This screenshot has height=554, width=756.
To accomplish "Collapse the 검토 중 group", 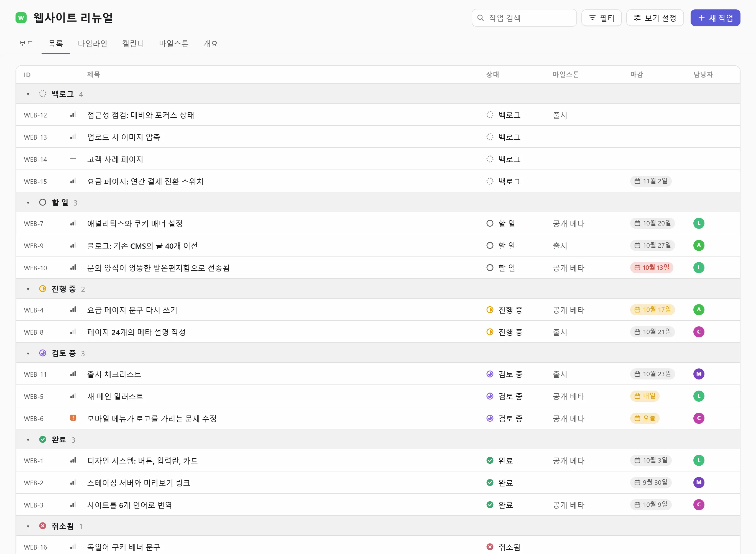I will point(28,353).
